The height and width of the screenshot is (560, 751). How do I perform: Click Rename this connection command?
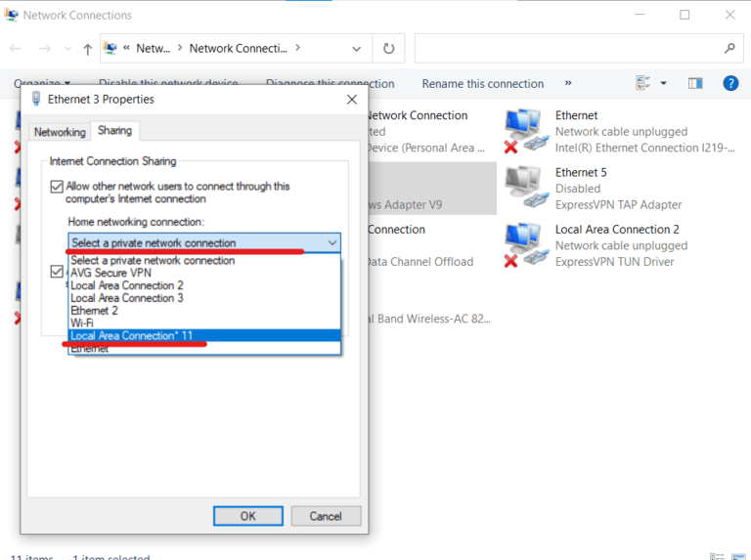pos(482,83)
